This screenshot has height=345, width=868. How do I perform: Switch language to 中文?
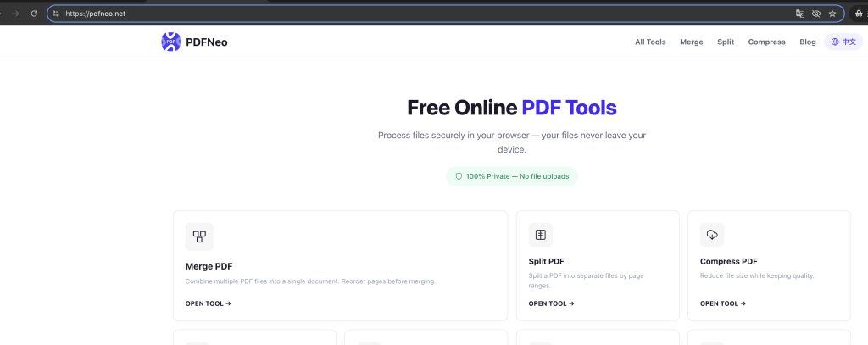843,42
